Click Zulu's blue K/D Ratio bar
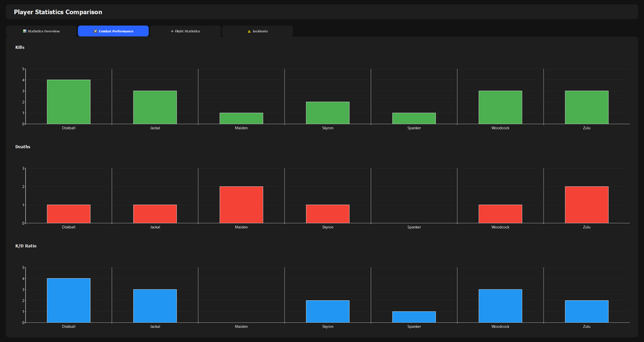 click(x=587, y=312)
